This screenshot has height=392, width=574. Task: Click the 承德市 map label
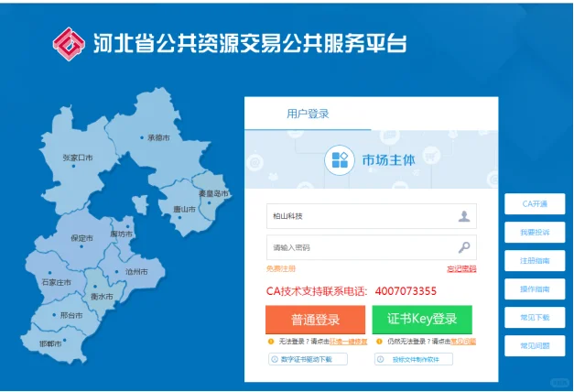coord(158,137)
